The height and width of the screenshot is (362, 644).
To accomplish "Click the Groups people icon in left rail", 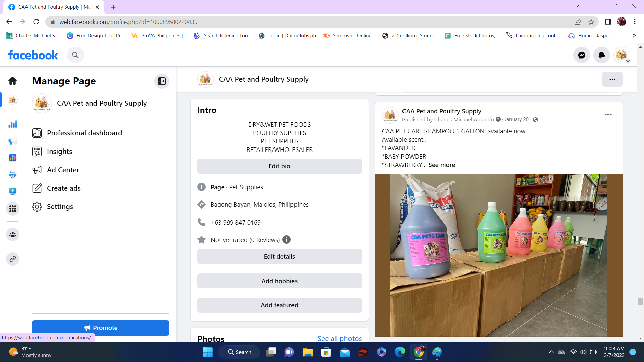I will coord(13,234).
